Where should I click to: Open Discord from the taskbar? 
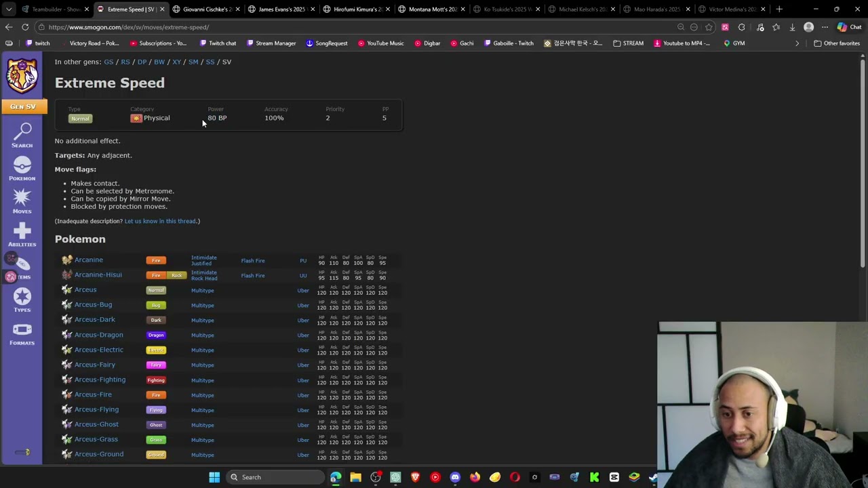point(455,477)
